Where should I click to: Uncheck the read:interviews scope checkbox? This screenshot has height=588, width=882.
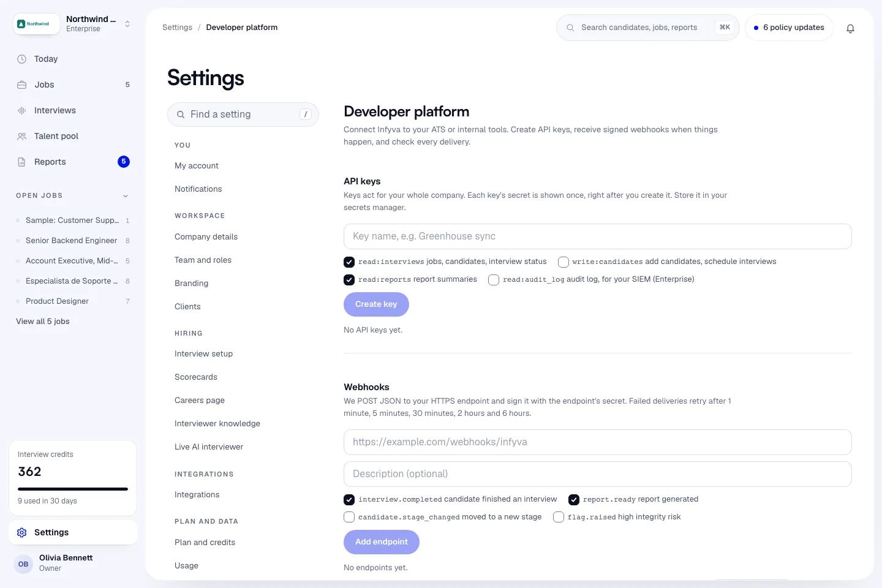(x=349, y=262)
